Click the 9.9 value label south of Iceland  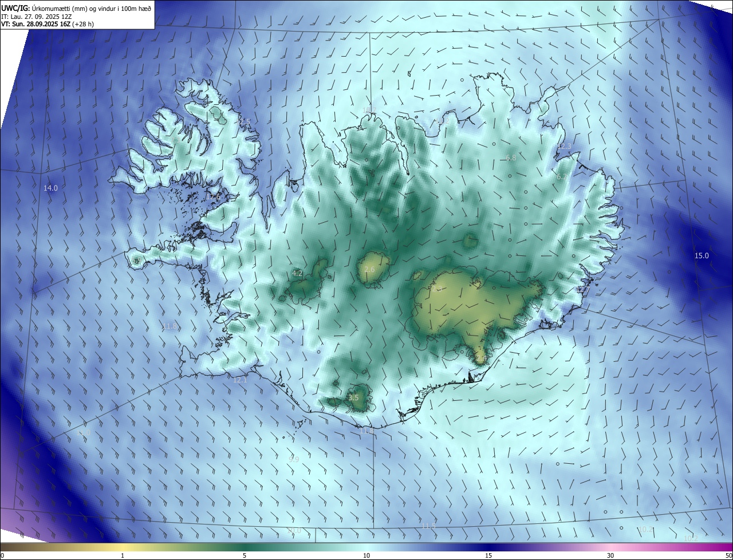(x=294, y=459)
